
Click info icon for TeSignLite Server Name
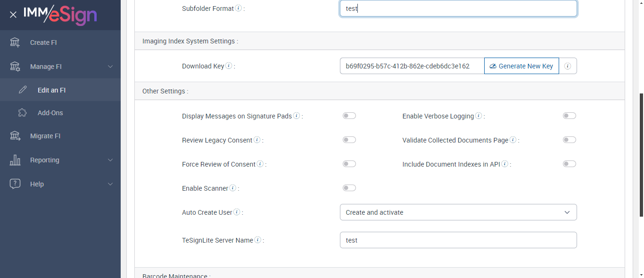coord(258,240)
